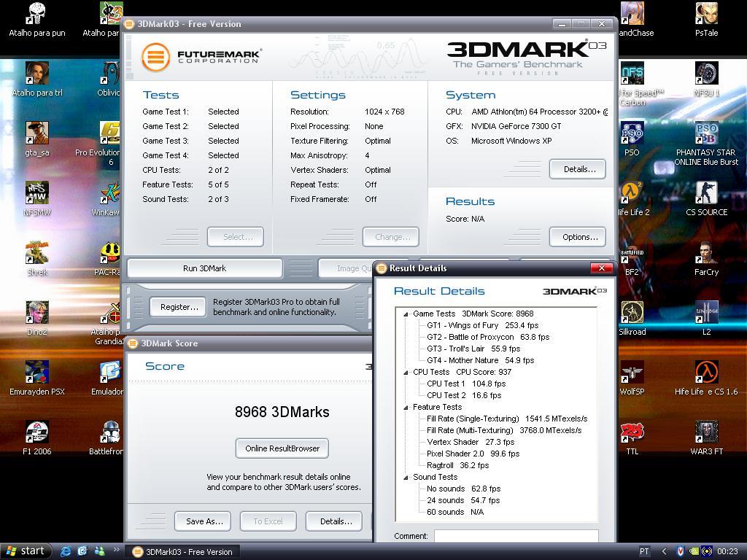This screenshot has height=560, width=747.
Task: Select the Fill Rate (Multi-Texturing) row
Action: point(504,430)
